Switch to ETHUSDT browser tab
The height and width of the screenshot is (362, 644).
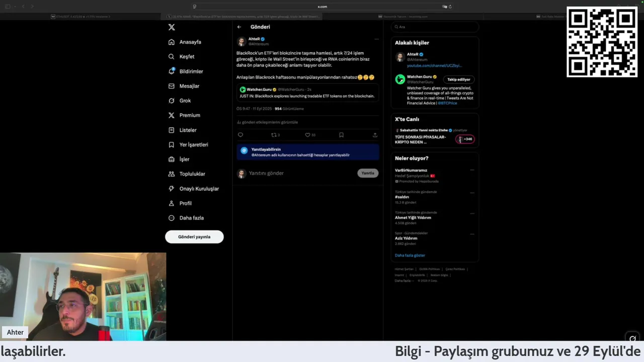(x=80, y=17)
